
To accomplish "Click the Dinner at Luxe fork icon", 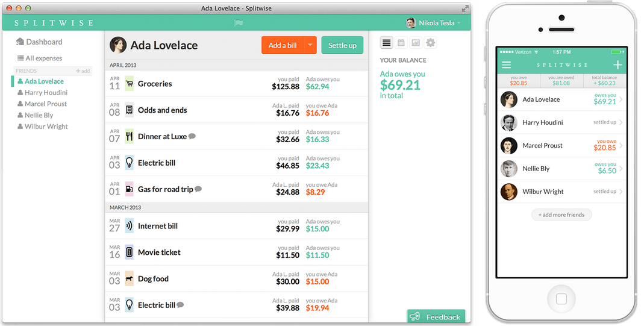I will [130, 136].
